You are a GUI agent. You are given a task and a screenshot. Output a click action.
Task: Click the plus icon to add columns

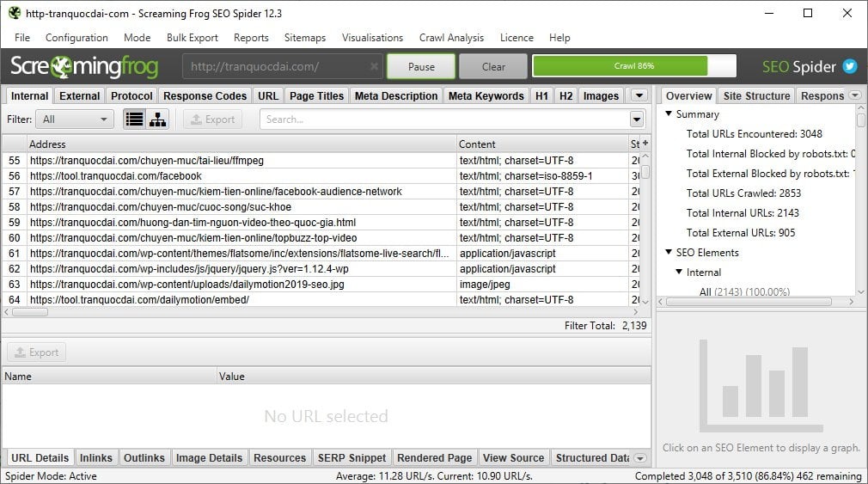[x=645, y=144]
